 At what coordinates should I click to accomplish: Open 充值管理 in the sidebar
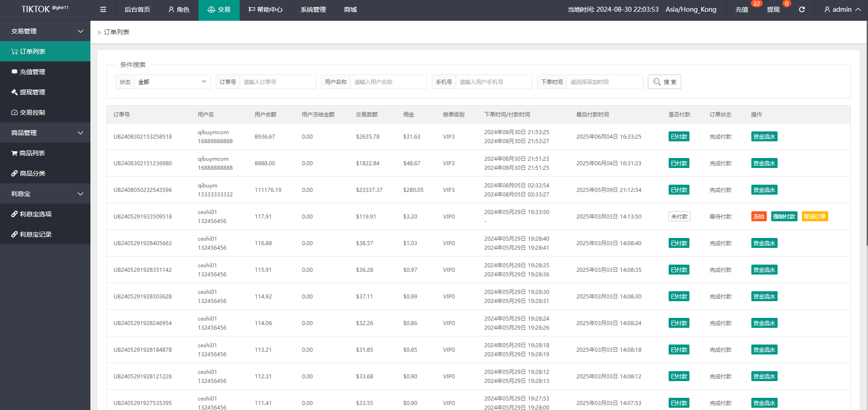[32, 72]
